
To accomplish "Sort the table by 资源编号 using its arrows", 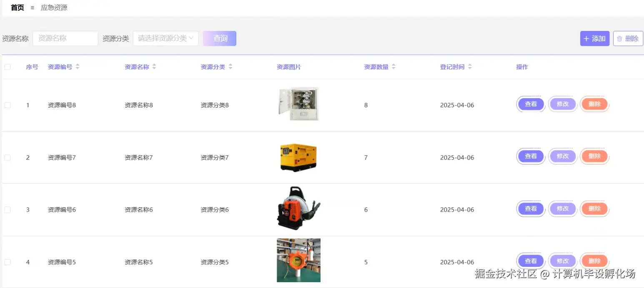I will (x=78, y=66).
